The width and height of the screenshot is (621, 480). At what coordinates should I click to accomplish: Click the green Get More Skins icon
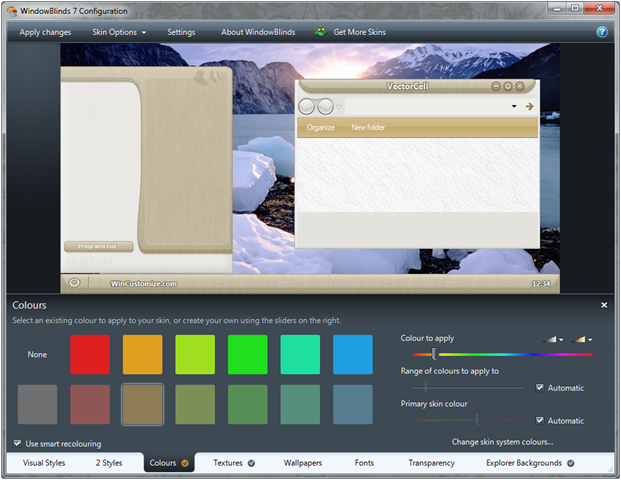pos(321,32)
